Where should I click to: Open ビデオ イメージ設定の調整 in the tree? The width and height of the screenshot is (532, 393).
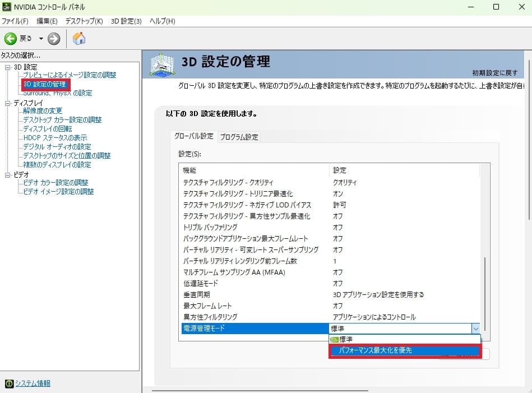tap(58, 192)
